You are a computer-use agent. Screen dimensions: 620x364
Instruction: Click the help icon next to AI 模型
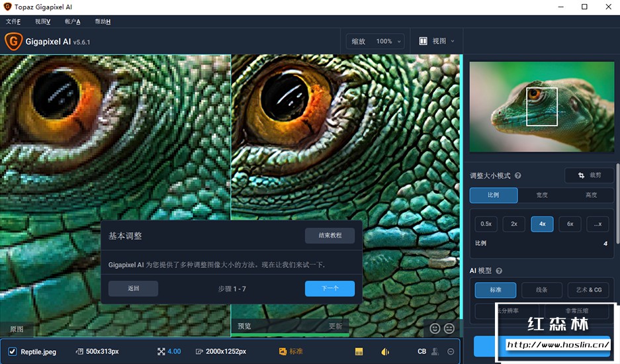pyautogui.click(x=499, y=271)
